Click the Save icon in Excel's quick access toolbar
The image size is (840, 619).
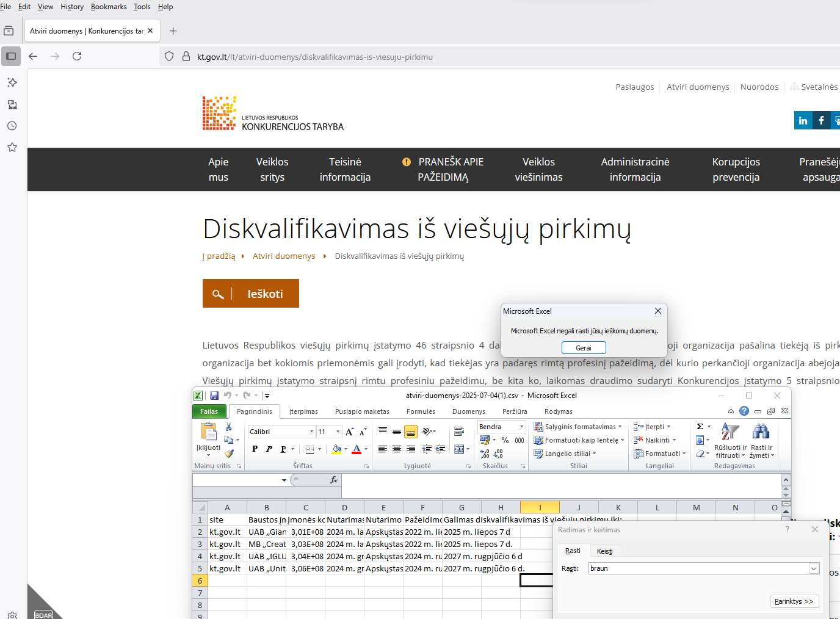click(x=214, y=396)
